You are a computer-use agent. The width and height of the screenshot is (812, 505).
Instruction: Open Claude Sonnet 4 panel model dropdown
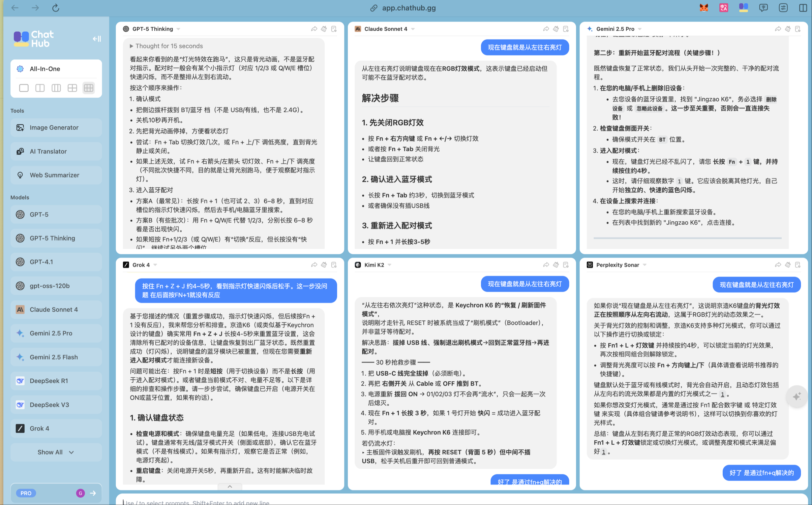pyautogui.click(x=413, y=29)
